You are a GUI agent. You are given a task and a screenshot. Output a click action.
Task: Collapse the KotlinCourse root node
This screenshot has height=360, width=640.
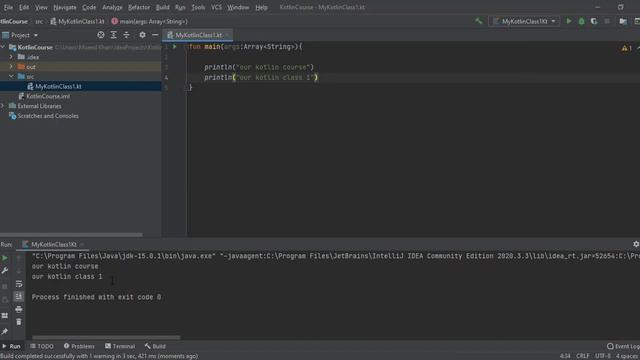point(3,47)
